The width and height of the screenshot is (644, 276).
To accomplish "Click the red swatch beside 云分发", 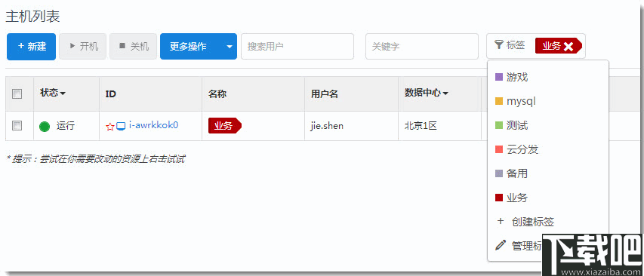I will pyautogui.click(x=499, y=149).
